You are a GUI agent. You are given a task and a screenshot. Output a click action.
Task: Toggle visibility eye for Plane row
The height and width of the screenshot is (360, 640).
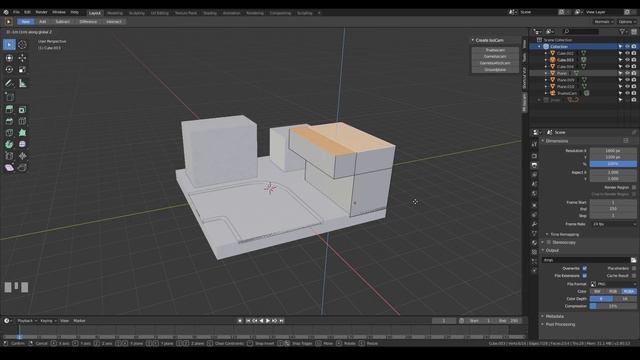coord(627,73)
